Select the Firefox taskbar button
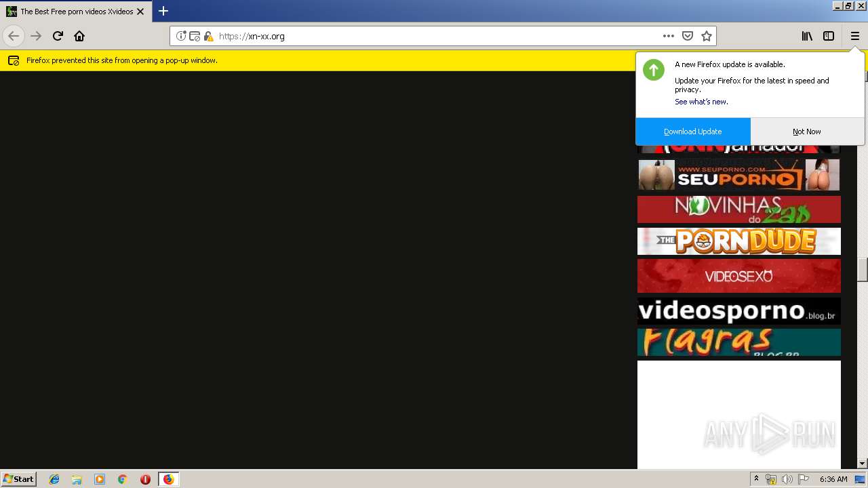The height and width of the screenshot is (488, 868). coord(168,479)
